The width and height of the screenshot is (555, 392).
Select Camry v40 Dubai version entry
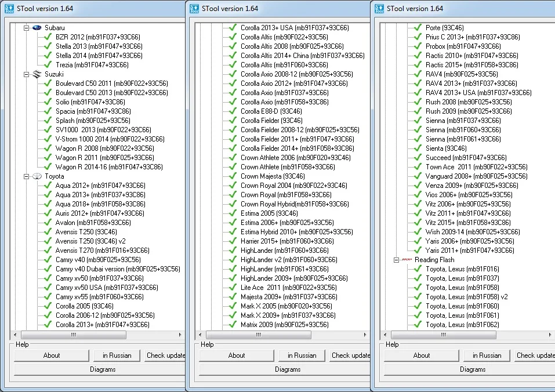[x=118, y=269]
